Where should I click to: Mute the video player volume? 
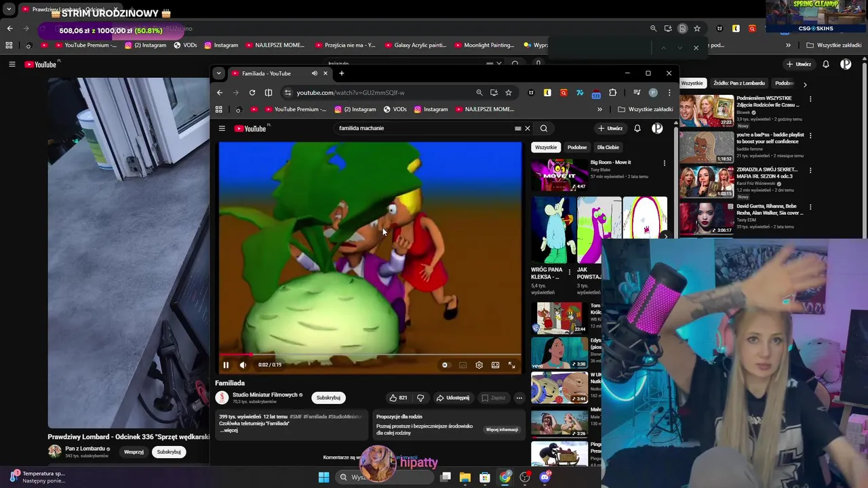click(243, 365)
